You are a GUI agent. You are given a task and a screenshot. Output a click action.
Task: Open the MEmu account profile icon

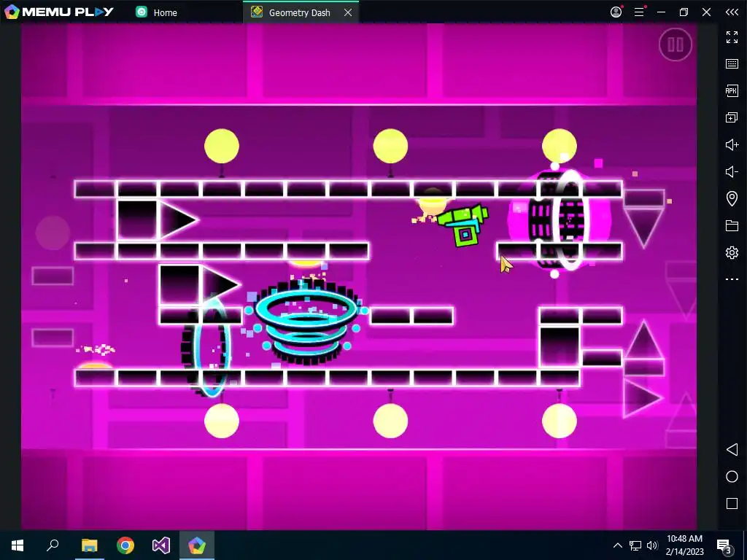pos(616,12)
